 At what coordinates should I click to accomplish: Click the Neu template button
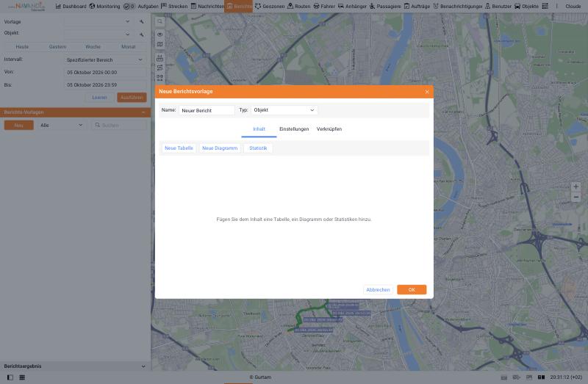[x=19, y=125]
